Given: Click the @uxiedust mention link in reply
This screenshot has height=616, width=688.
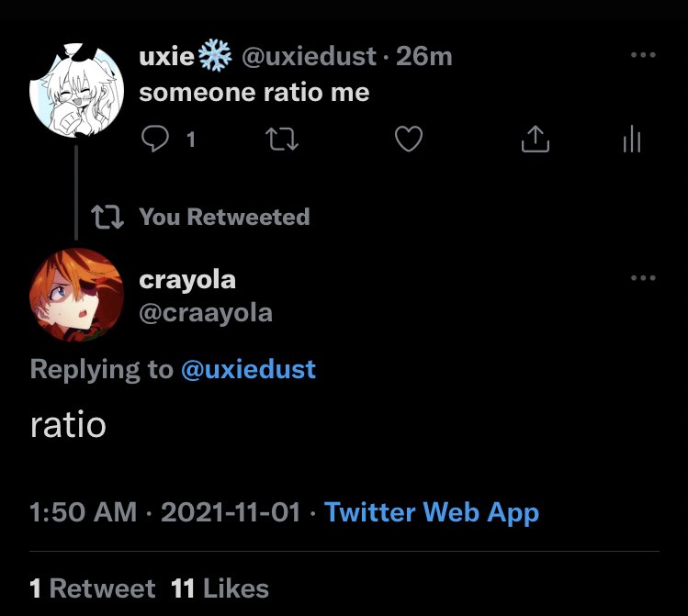Looking at the screenshot, I should 248,369.
